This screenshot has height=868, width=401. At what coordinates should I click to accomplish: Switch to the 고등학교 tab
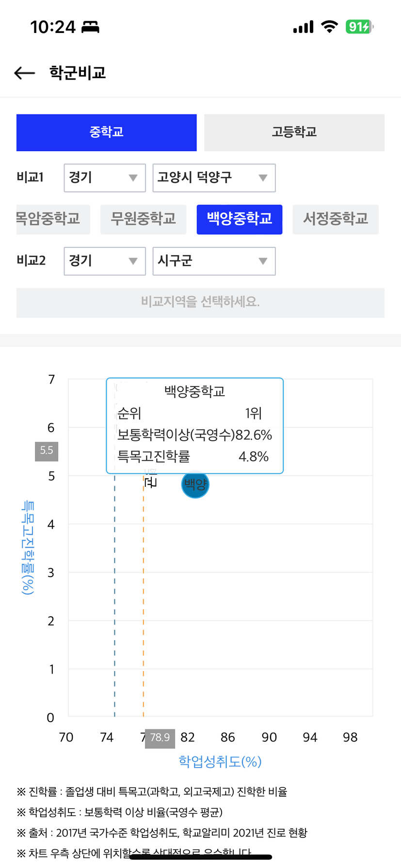[x=294, y=132]
